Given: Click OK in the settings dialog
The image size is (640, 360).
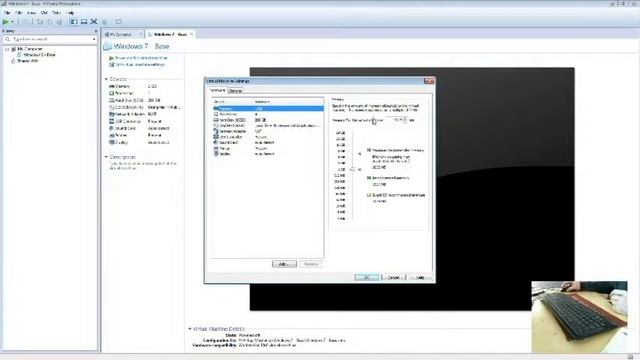Looking at the screenshot, I should [367, 277].
